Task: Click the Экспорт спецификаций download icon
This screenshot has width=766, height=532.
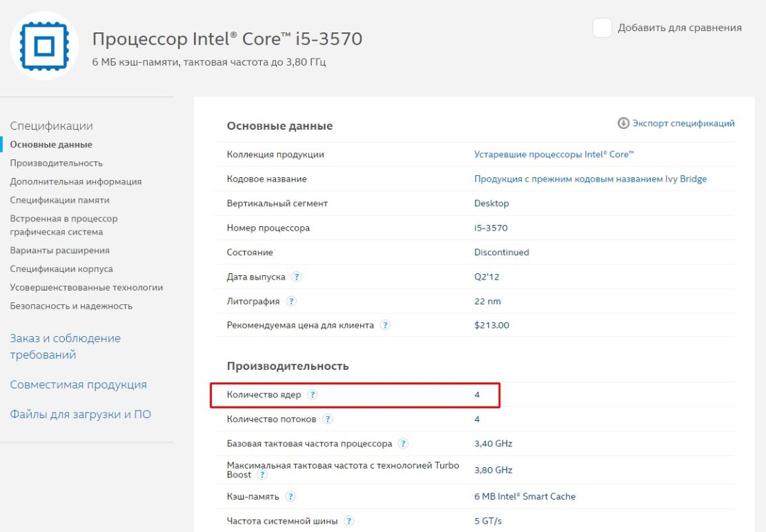Action: (x=623, y=123)
